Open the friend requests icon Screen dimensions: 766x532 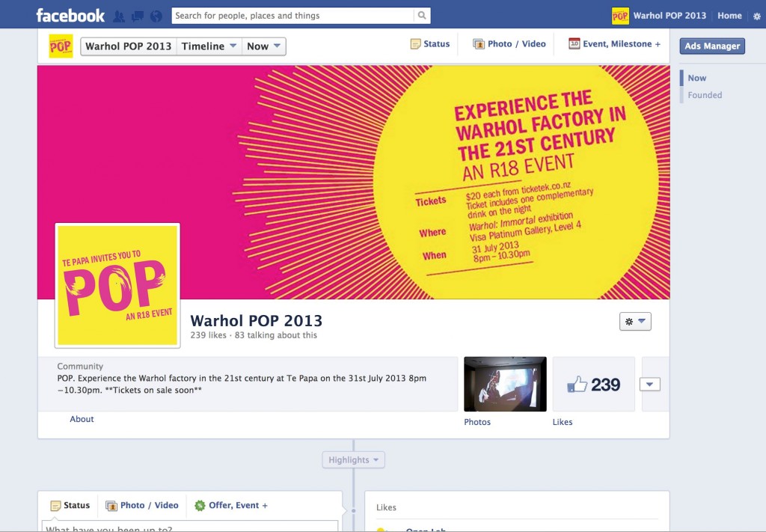tap(118, 15)
